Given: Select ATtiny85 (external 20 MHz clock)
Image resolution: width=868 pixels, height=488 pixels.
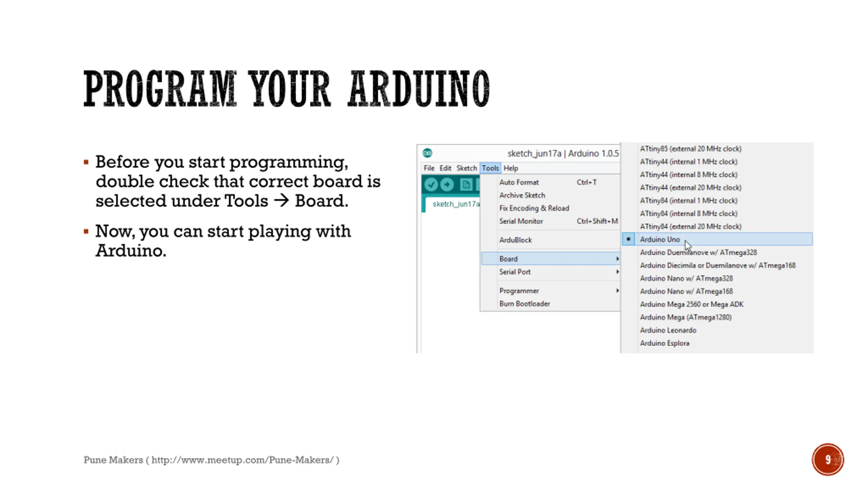Looking at the screenshot, I should (717, 149).
